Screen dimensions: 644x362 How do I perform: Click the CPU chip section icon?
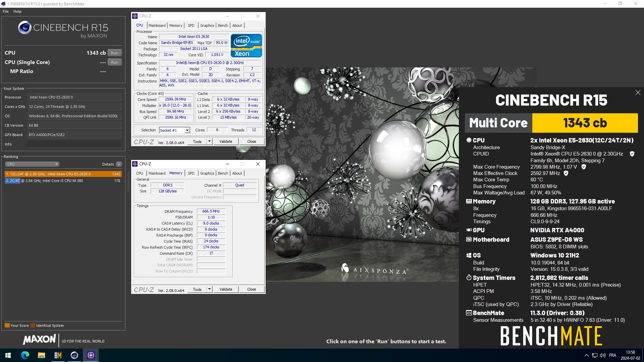click(469, 140)
